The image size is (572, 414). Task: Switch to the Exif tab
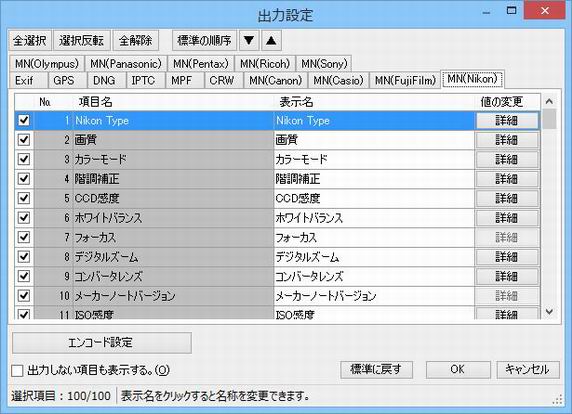[x=24, y=80]
